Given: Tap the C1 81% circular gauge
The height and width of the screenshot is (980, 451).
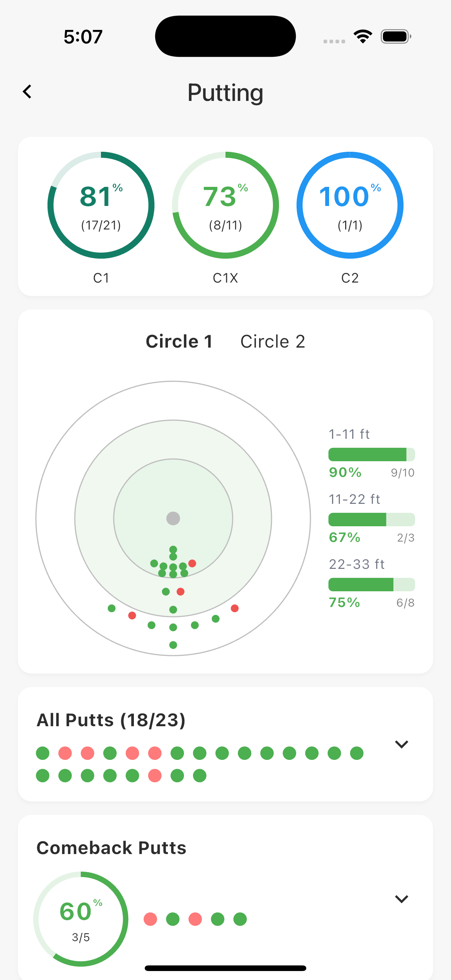Looking at the screenshot, I should click(101, 206).
